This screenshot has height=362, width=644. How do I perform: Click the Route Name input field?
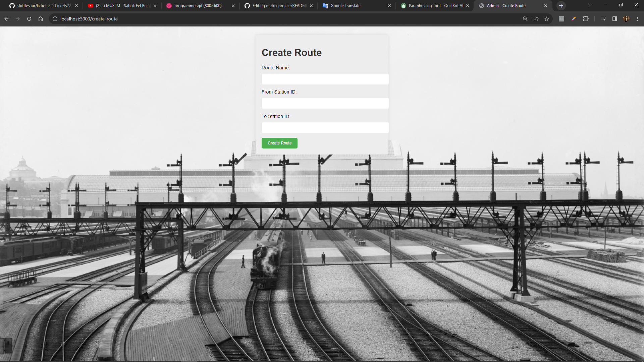click(325, 79)
